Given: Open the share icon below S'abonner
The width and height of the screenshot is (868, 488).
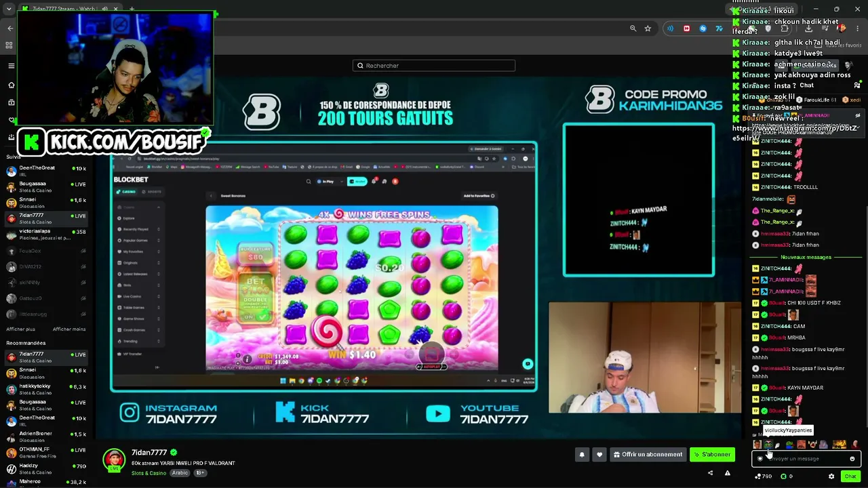Looking at the screenshot, I should click(x=710, y=473).
